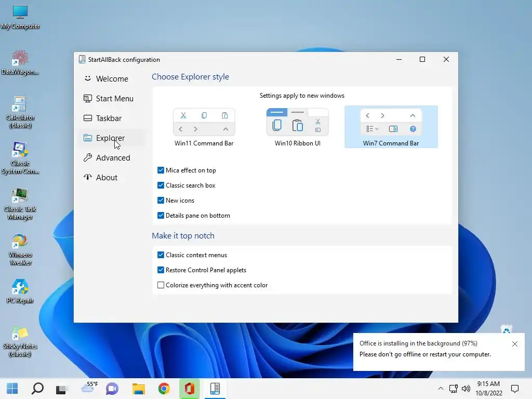Select DataWagon desktop shortcut
Image resolution: width=532 pixels, height=399 pixels.
(20, 62)
